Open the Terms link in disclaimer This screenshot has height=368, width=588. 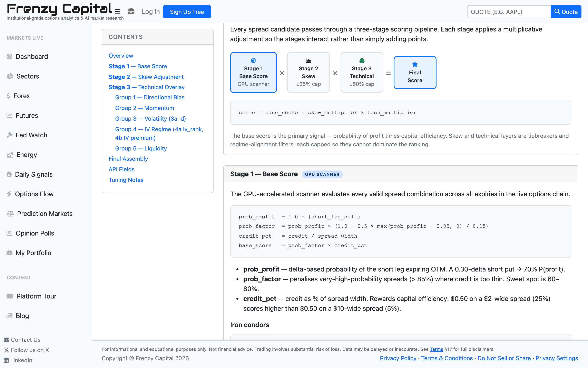coord(436,349)
